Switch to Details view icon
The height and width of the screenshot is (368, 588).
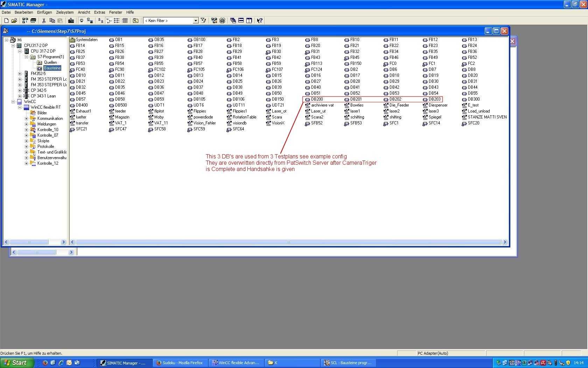pos(125,21)
